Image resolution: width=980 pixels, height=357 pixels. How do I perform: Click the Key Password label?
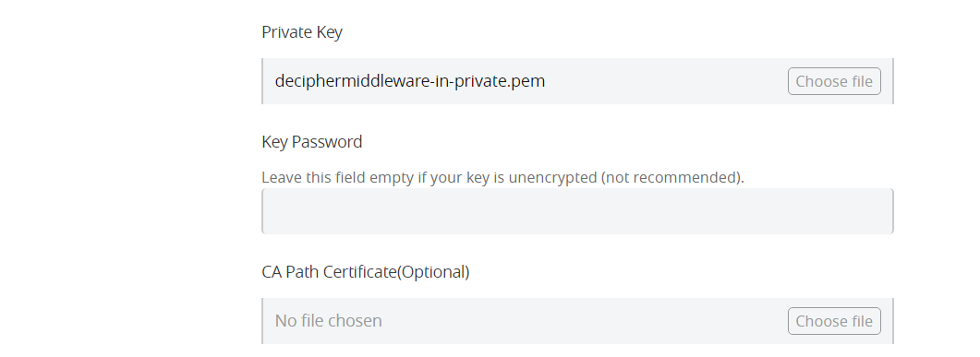point(312,142)
